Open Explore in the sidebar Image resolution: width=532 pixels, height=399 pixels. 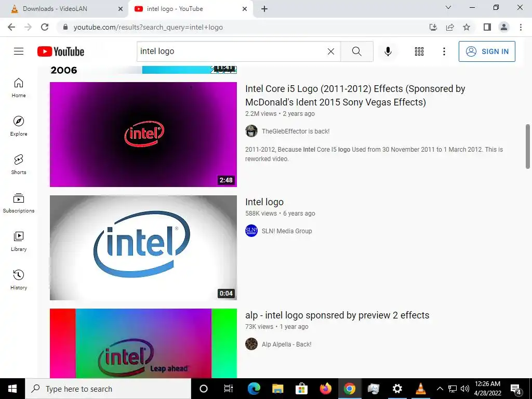pos(19,126)
